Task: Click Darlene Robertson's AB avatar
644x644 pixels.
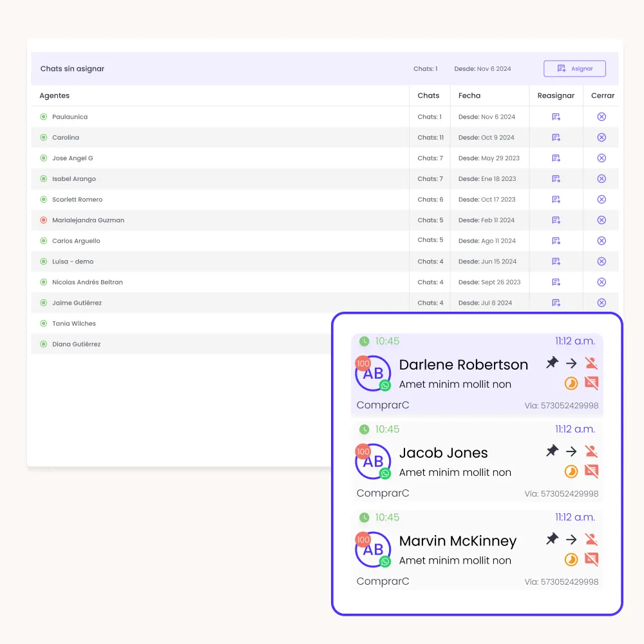Action: tap(373, 374)
